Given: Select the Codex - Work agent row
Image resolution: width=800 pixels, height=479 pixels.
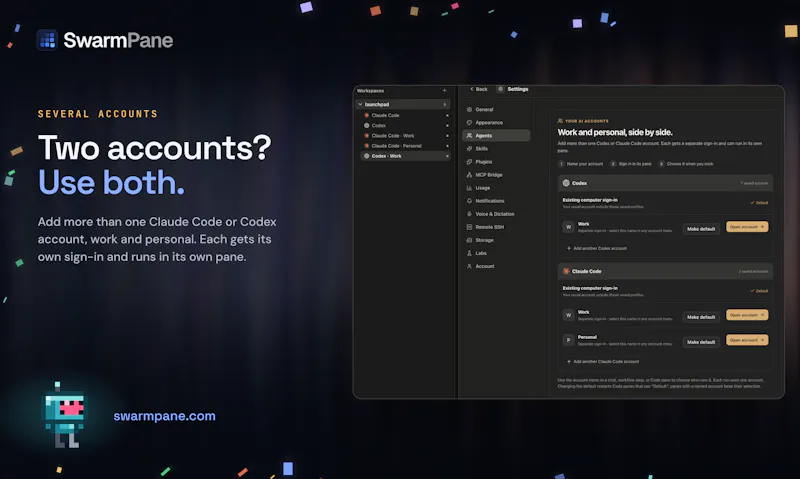Looking at the screenshot, I should pos(405,156).
